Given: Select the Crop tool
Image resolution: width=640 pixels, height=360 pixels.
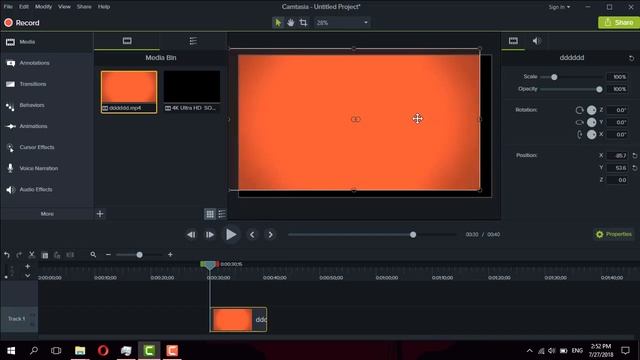Looking at the screenshot, I should tap(303, 22).
